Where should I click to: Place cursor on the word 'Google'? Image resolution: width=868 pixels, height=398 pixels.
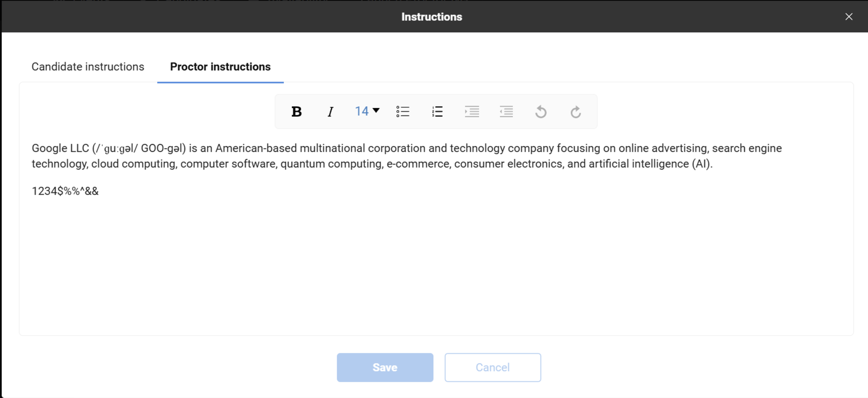50,148
